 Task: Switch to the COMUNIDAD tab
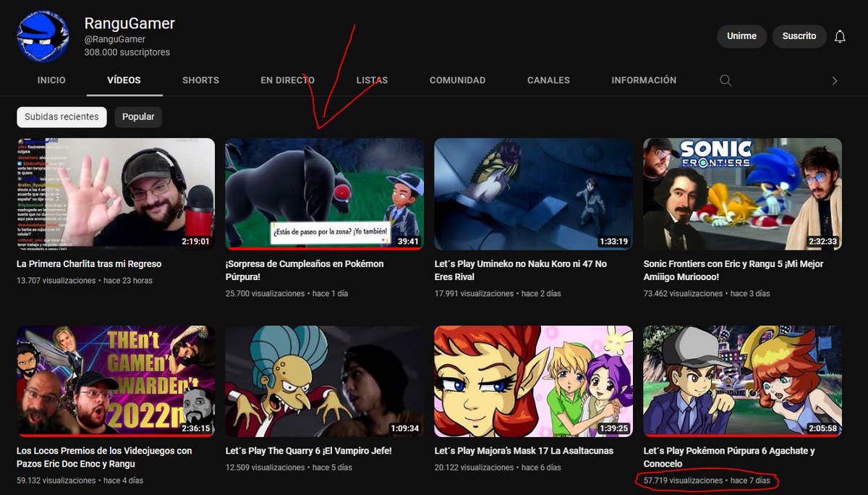pyautogui.click(x=458, y=80)
